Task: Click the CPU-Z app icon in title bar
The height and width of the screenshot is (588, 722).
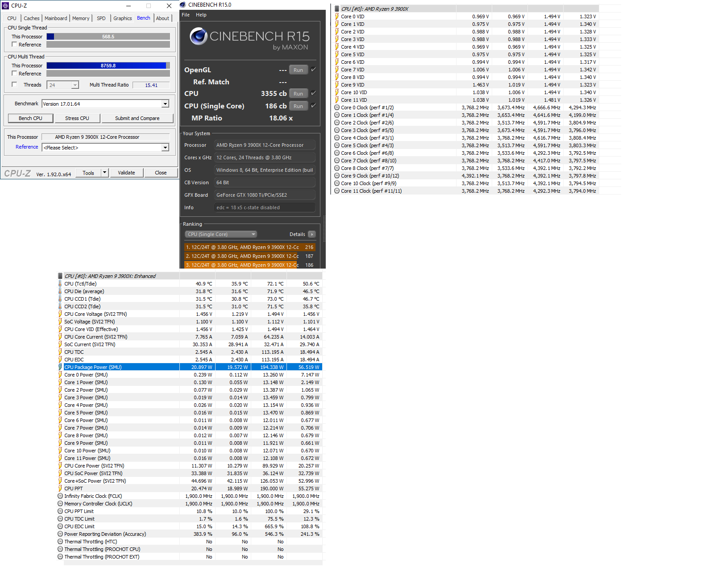Action: [x=5, y=6]
